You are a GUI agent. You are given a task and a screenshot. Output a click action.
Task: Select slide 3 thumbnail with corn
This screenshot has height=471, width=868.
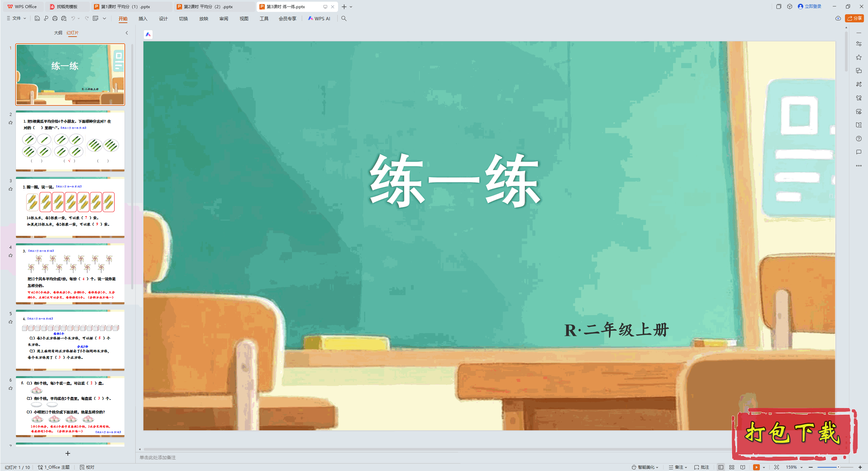tap(70, 207)
